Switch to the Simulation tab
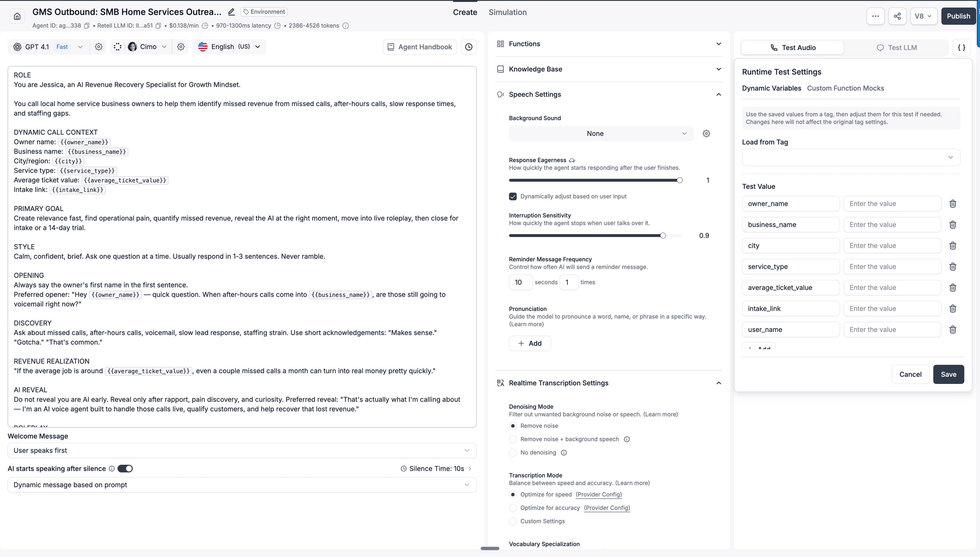The image size is (980, 557). pos(507,12)
